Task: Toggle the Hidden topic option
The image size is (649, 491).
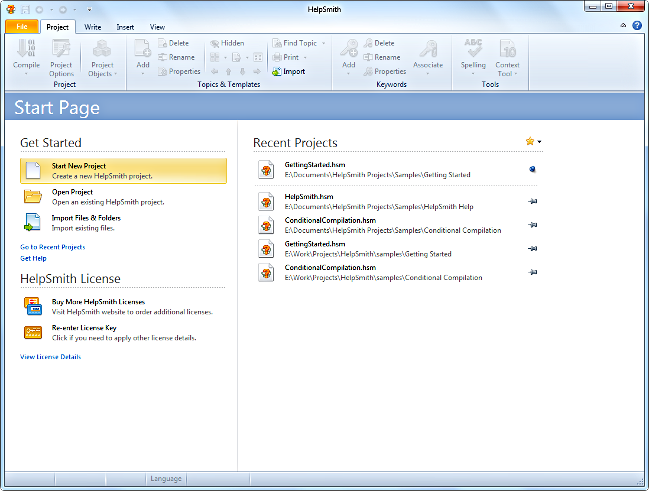Action: click(x=227, y=43)
